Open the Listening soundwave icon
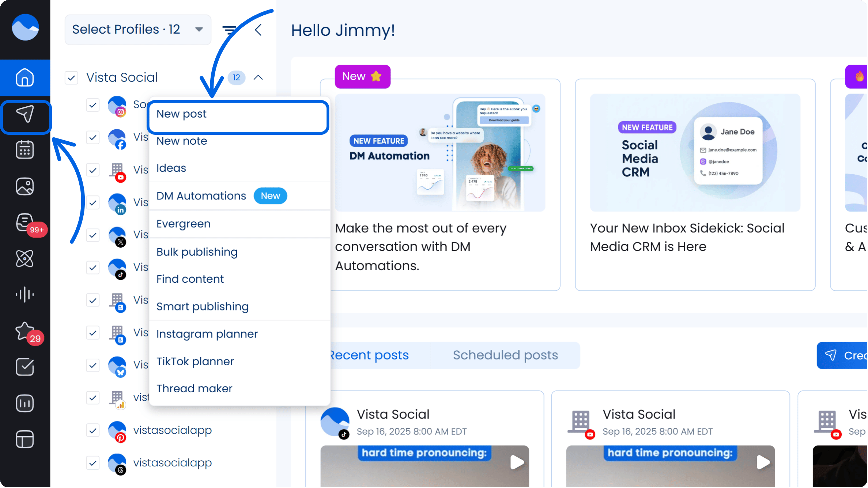868x488 pixels. [x=25, y=294]
